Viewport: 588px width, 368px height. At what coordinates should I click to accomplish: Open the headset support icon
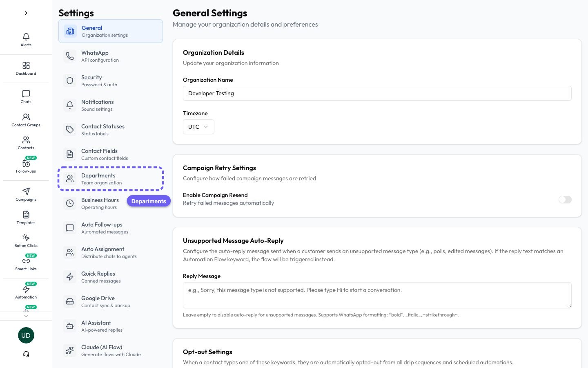(26, 354)
